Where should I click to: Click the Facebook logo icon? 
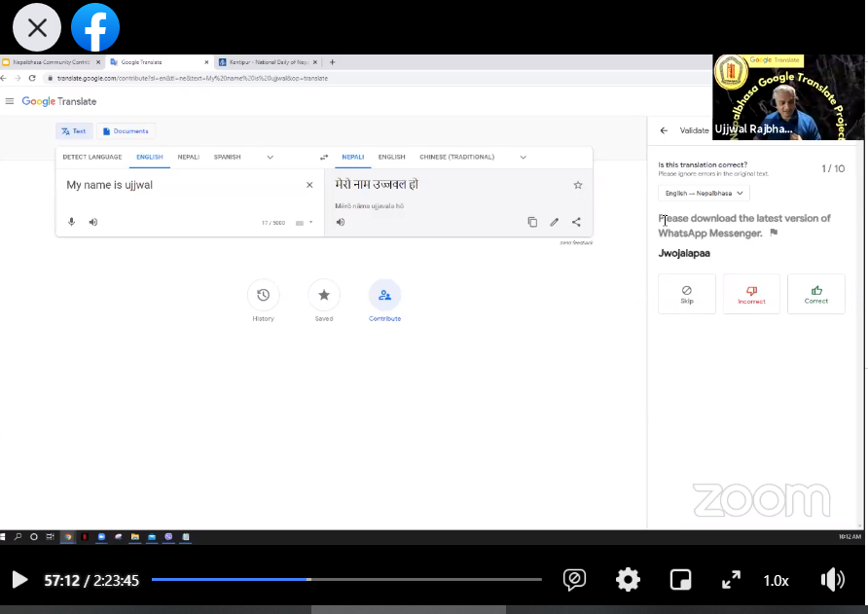95,27
